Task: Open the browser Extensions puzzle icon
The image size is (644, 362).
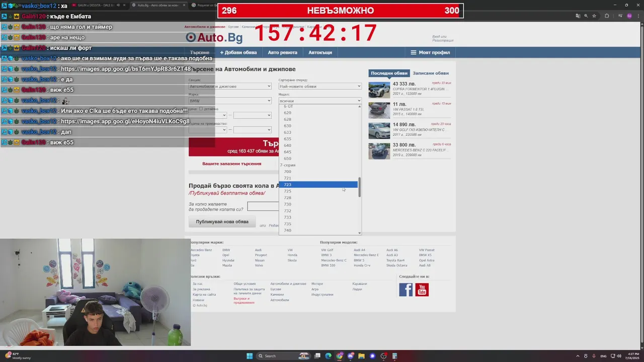Action: (x=607, y=16)
